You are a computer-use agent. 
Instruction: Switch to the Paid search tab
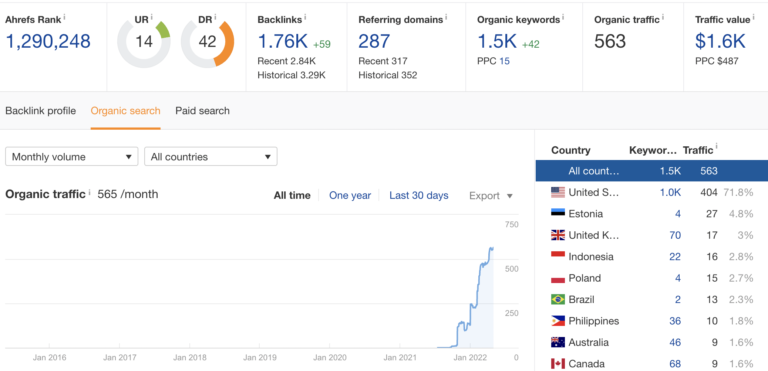(x=202, y=111)
